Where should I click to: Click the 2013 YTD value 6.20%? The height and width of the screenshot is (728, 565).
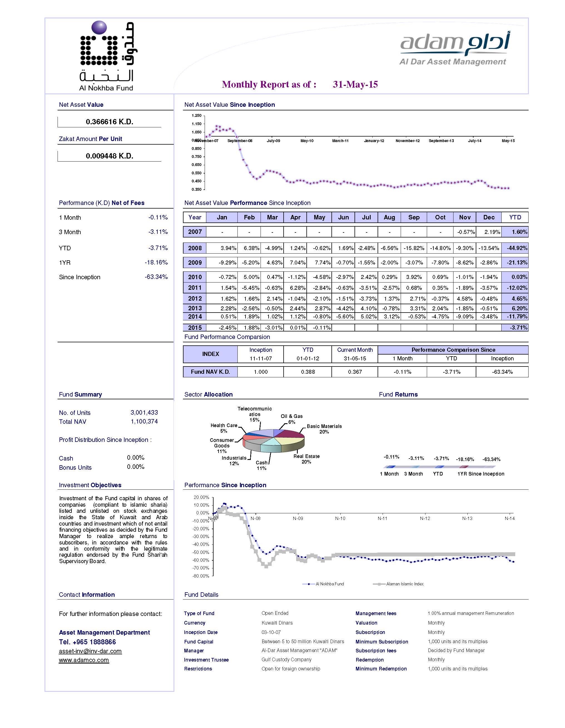click(x=515, y=308)
